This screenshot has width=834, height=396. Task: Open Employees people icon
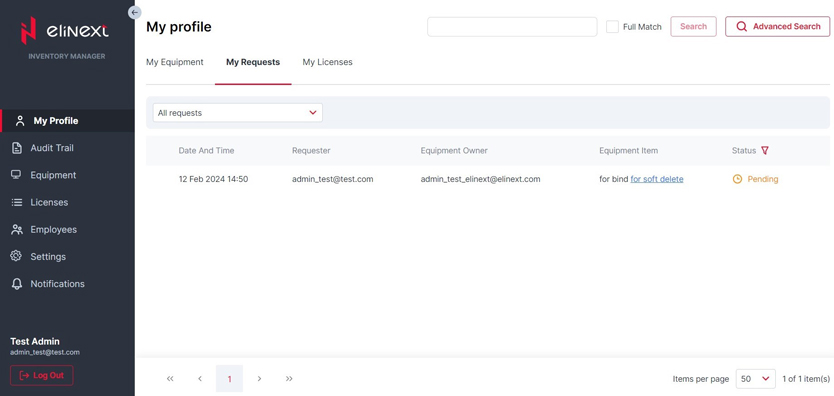pos(17,230)
